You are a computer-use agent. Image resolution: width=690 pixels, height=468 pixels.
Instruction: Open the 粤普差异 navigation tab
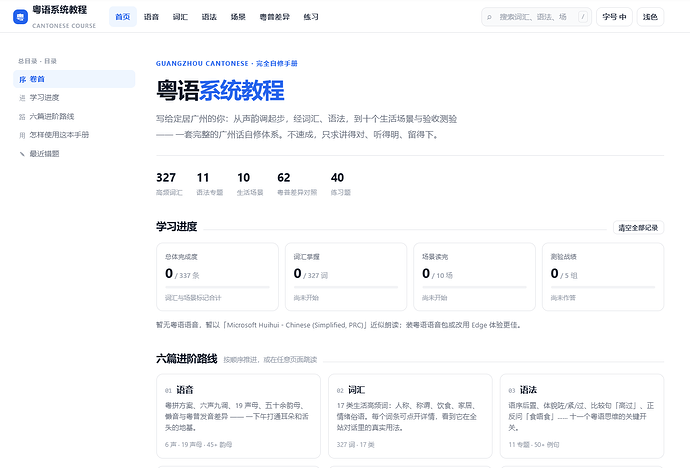pos(275,17)
